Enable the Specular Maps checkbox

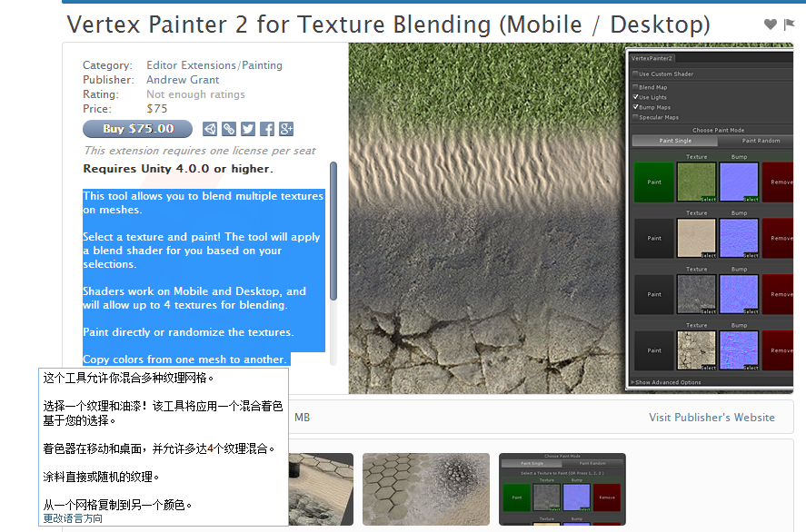click(636, 117)
